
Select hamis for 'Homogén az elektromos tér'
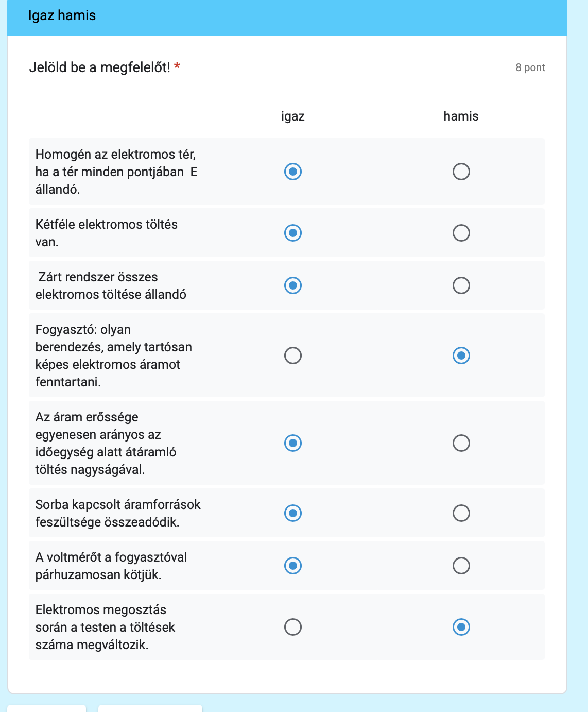click(461, 172)
